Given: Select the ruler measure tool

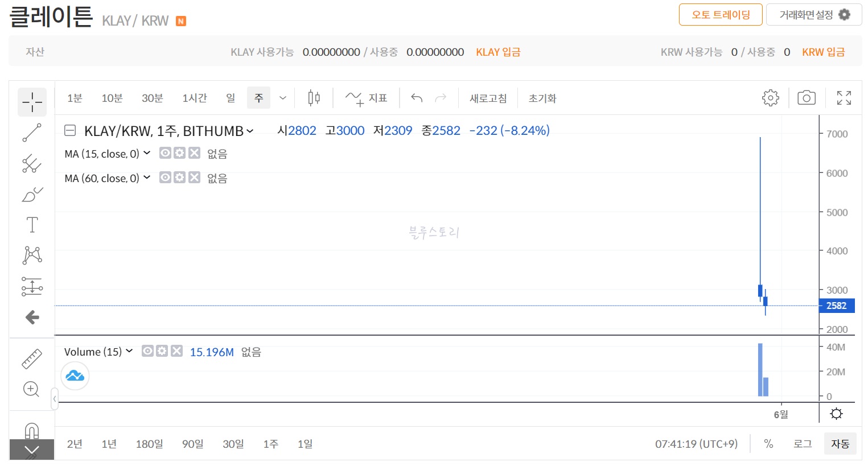Looking at the screenshot, I should [32, 359].
